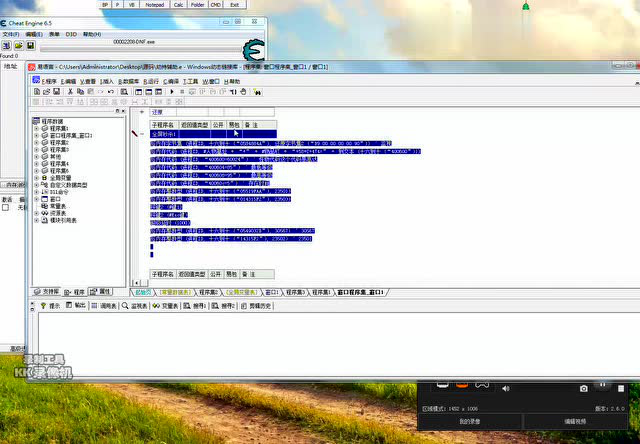The width and height of the screenshot is (640, 444).
Task: Switch to the 程序集2 bottom tab
Action: (x=209, y=292)
